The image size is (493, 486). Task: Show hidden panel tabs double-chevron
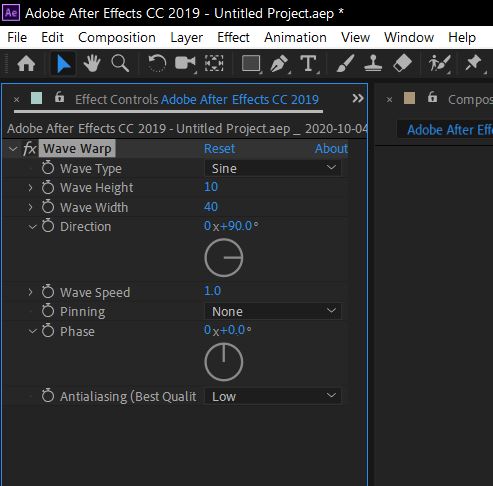[x=358, y=98]
